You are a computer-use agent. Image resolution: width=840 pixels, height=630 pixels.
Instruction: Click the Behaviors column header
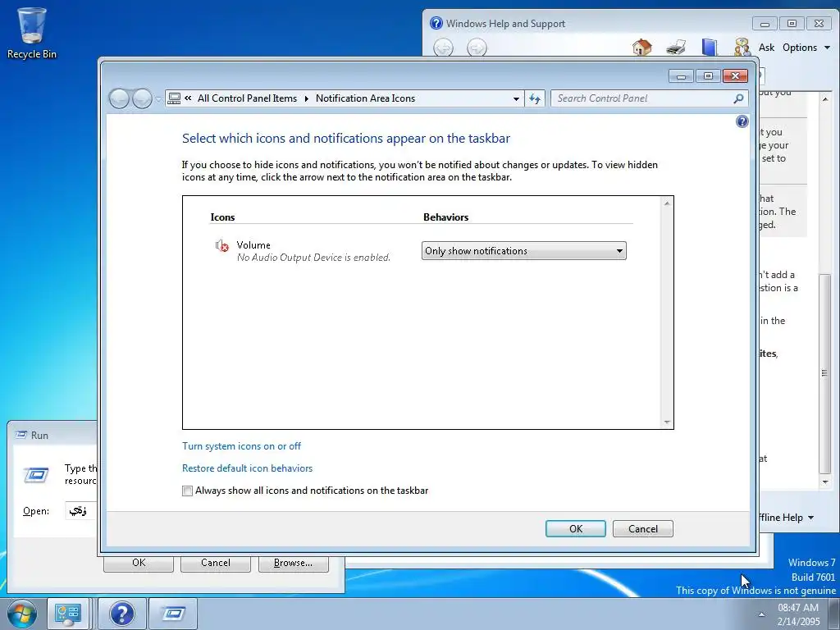click(x=445, y=217)
